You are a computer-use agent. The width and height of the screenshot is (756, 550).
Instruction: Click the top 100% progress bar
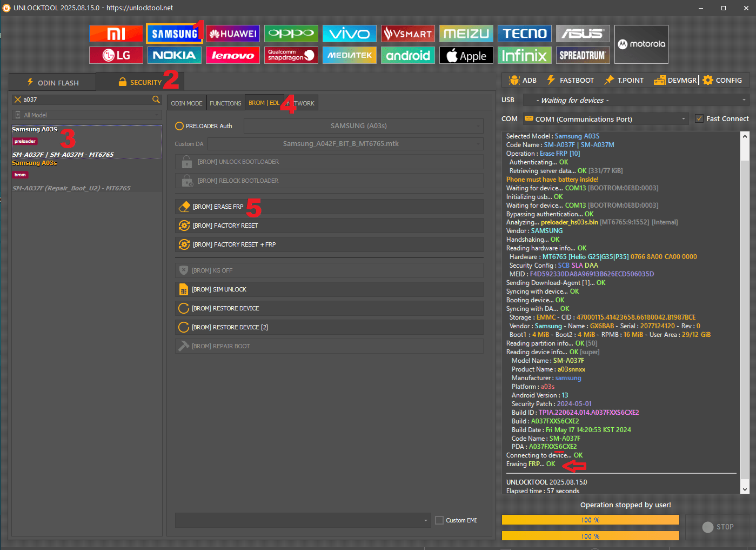click(590, 520)
